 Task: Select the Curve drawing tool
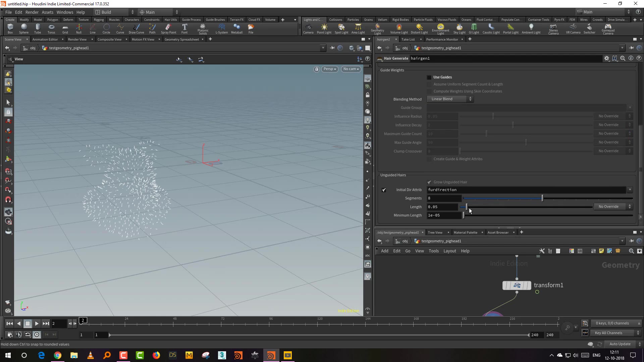pyautogui.click(x=120, y=29)
